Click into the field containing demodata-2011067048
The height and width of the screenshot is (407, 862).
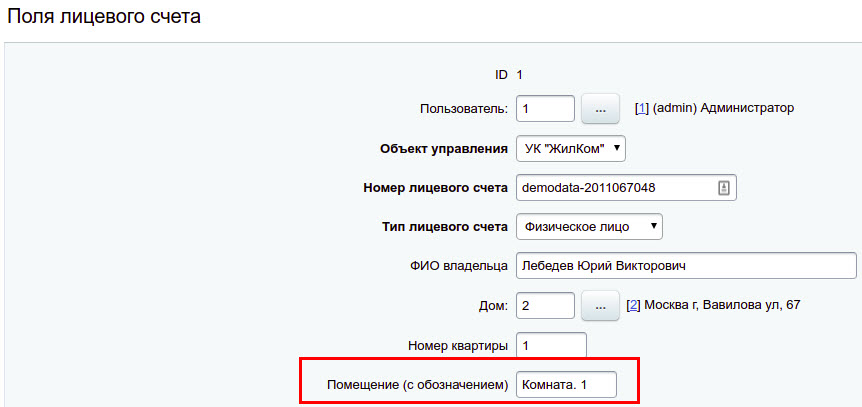click(x=626, y=188)
